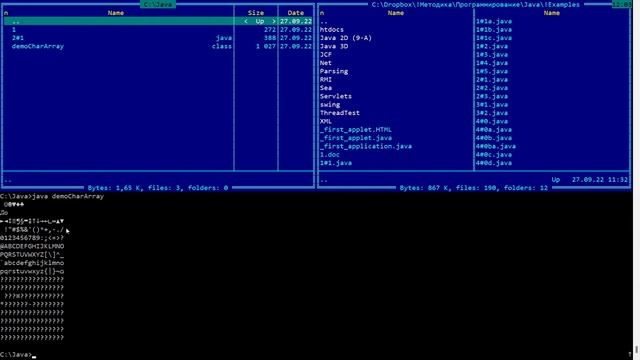The height and width of the screenshot is (360, 640).
Task: Open the JCF folder
Action: click(326, 54)
